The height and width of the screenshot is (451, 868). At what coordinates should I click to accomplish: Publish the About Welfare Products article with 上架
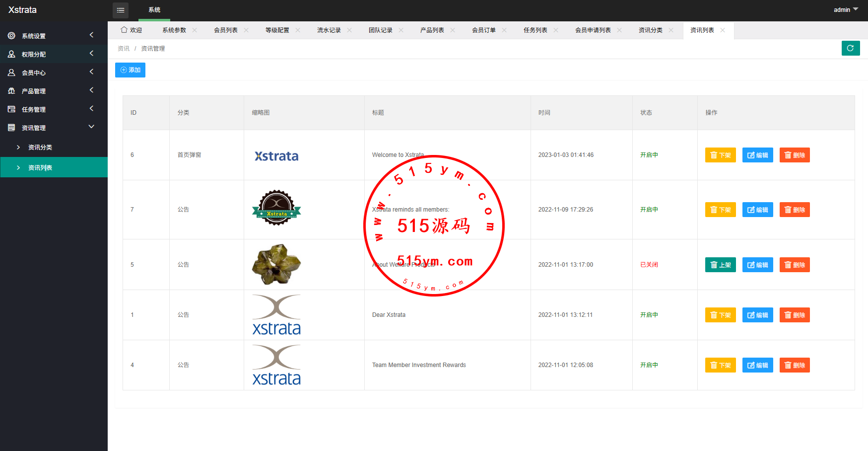(x=720, y=265)
